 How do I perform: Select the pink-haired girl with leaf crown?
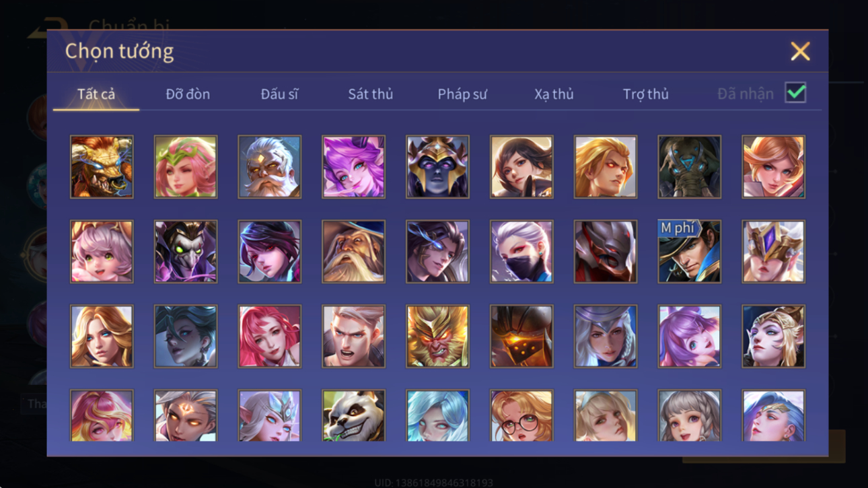point(186,167)
